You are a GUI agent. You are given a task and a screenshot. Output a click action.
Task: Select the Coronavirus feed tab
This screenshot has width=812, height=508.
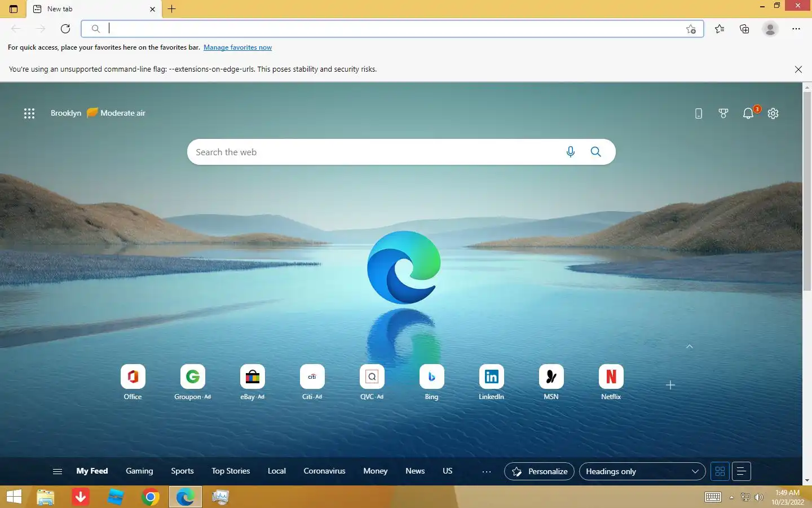[x=324, y=471]
